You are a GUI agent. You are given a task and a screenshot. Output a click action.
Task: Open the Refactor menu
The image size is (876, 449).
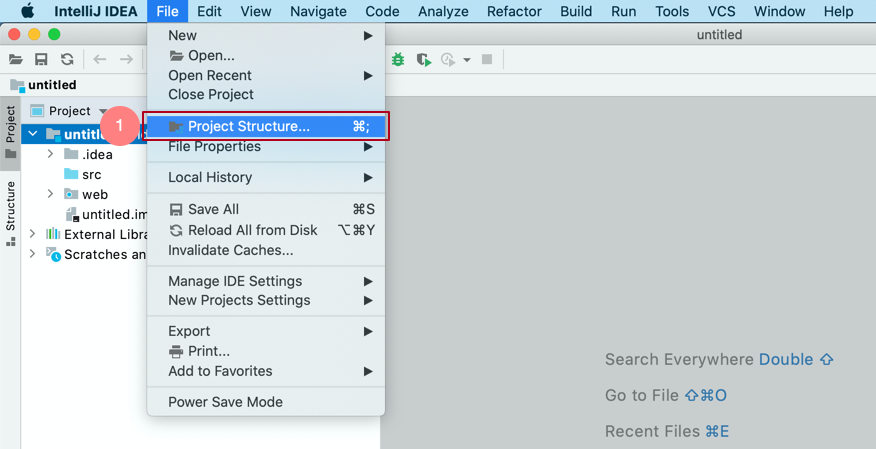click(x=514, y=11)
